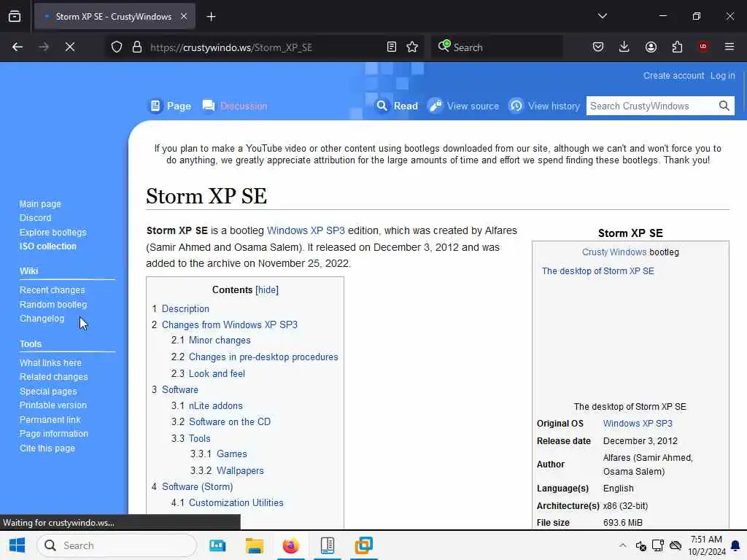The width and height of the screenshot is (747, 560).
Task: Go back with the browser back arrow
Action: pyautogui.click(x=18, y=47)
